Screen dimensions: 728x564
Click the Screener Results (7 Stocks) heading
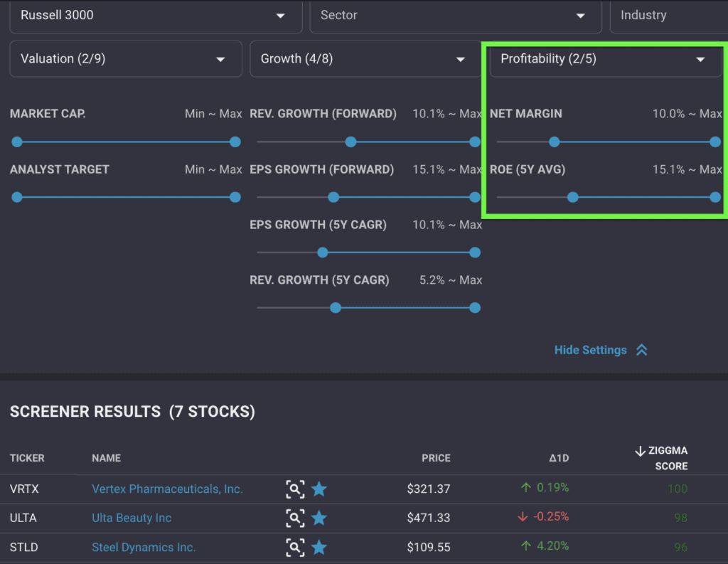132,412
